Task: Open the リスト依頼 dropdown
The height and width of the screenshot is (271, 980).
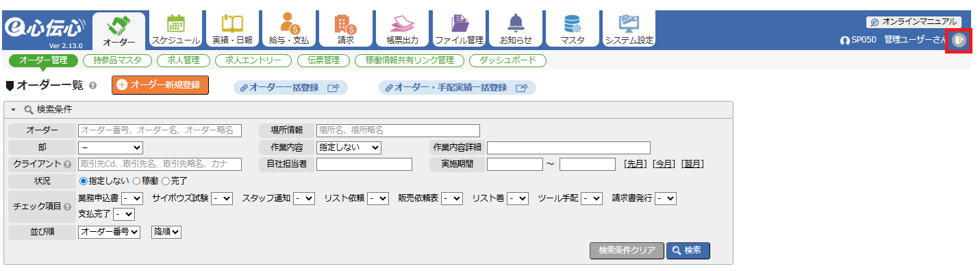Action: (x=378, y=198)
